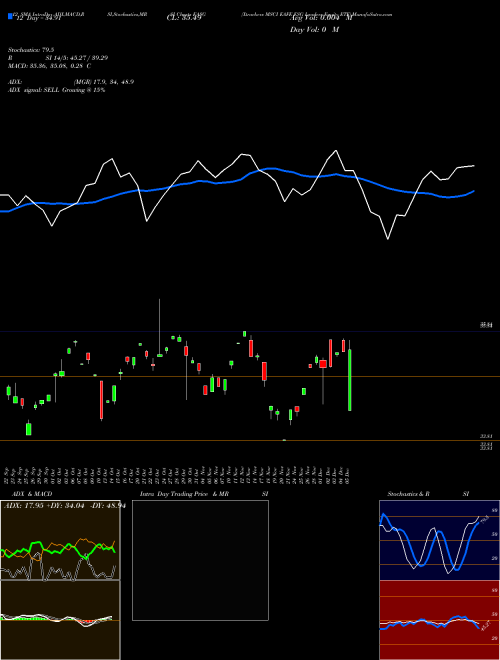
Task: Click the tall last green candlestick
Action: coord(349,380)
